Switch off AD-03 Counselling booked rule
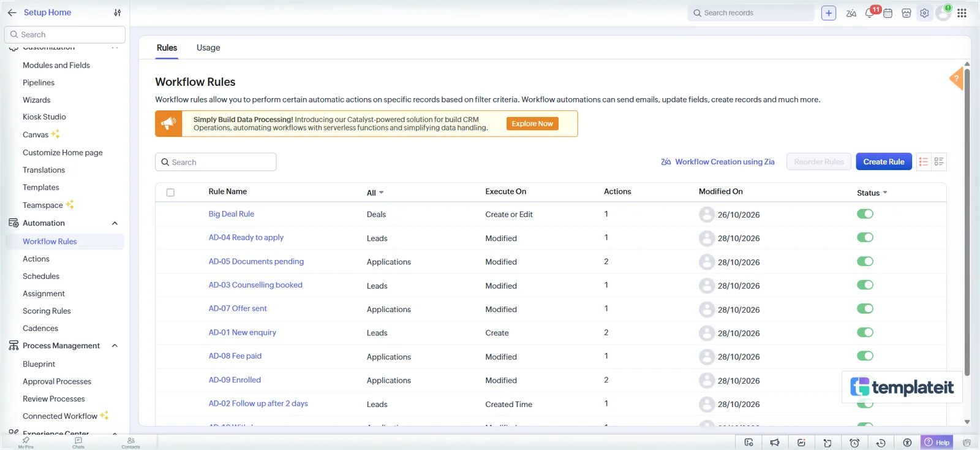 point(865,285)
